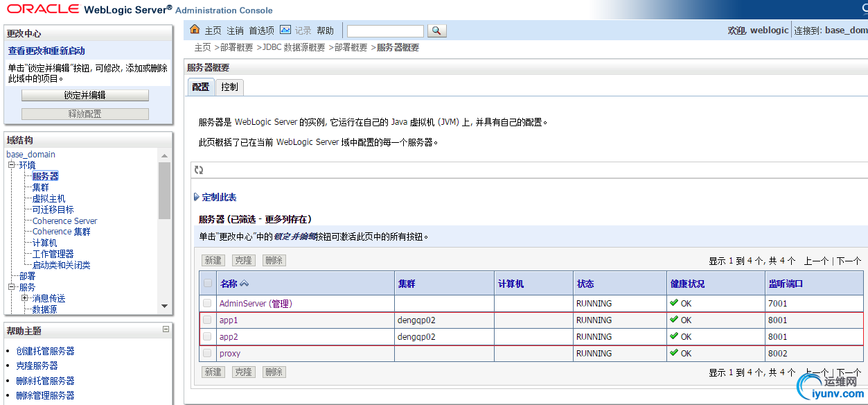Viewport: 868px width, 405px height.
Task: Open base_domain root in the tree
Action: [30, 154]
